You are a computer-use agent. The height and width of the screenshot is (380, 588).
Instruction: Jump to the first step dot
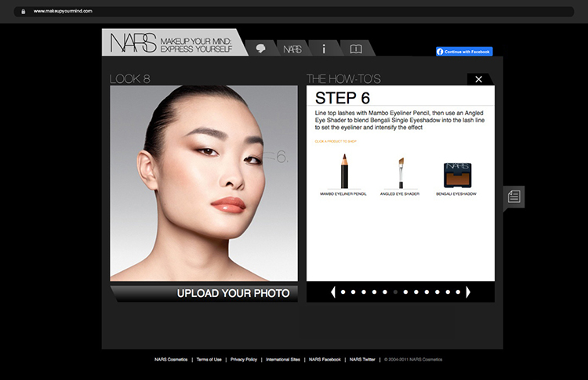tap(343, 292)
